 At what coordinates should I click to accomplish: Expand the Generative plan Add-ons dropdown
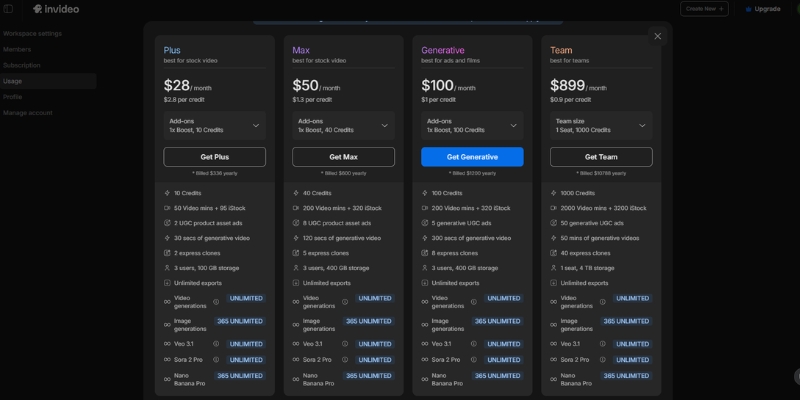472,126
